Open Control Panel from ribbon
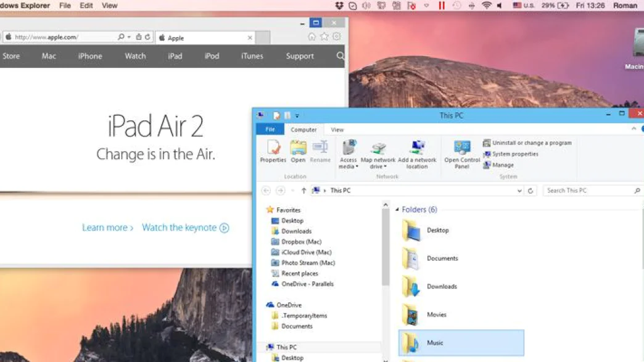This screenshot has width=644, height=362. (x=462, y=154)
